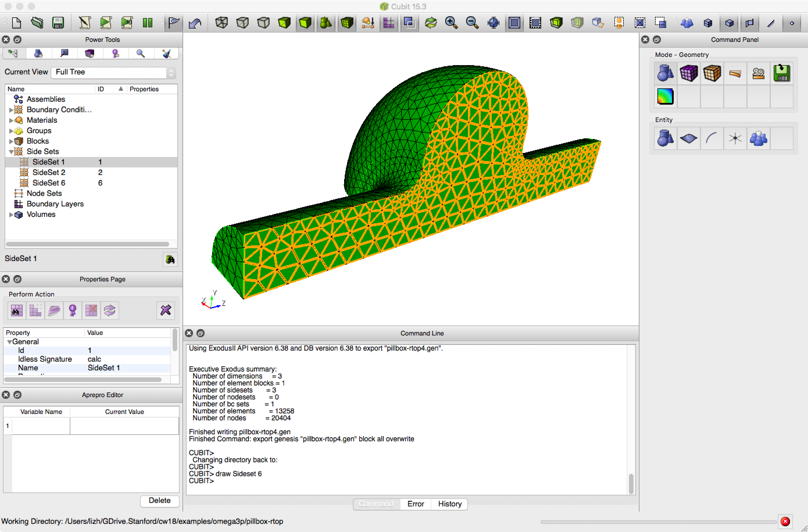The width and height of the screenshot is (808, 532).
Task: Toggle the small circle vertex select toolbar button
Action: tap(792, 23)
